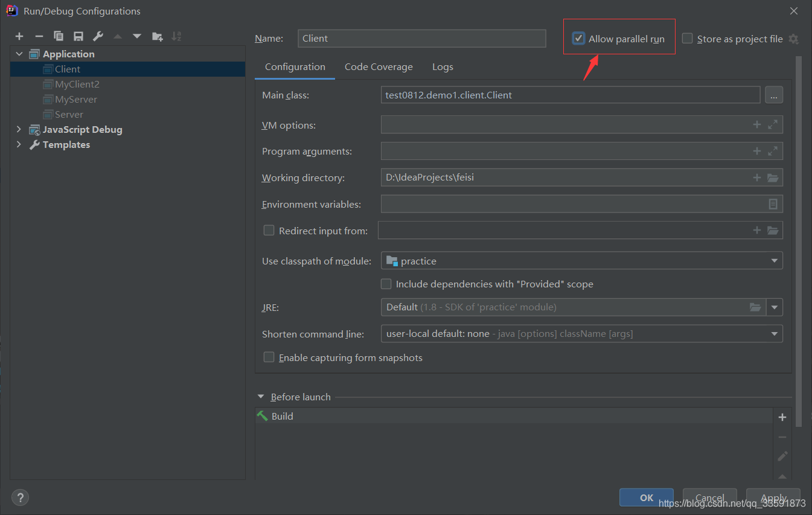Create new folder icon in toolbar
Viewport: 812px width, 515px height.
tap(157, 36)
